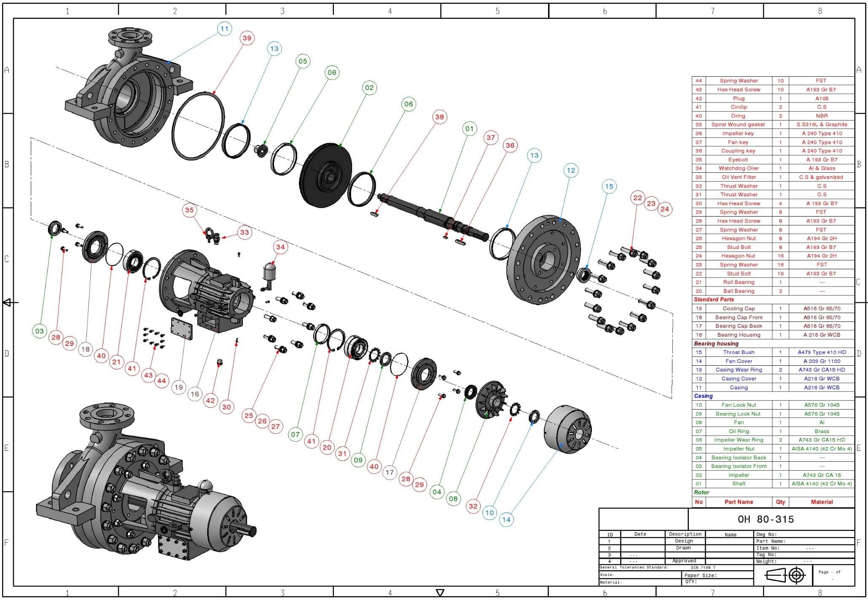Screen dimensions: 868x600
Task: Select red balloon 34 near the oiler
Action: tap(280, 247)
